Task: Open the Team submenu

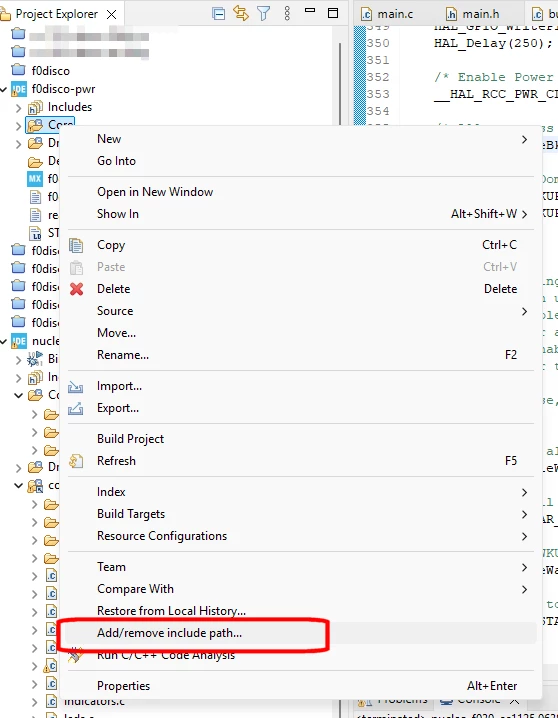Action: point(301,567)
